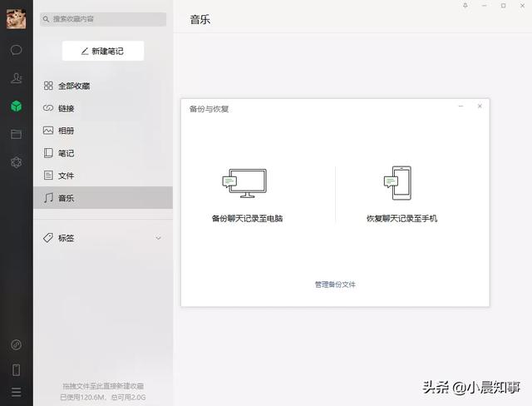This screenshot has width=532, height=406.
Task: Select the green Favorites cube icon
Action: point(17,106)
